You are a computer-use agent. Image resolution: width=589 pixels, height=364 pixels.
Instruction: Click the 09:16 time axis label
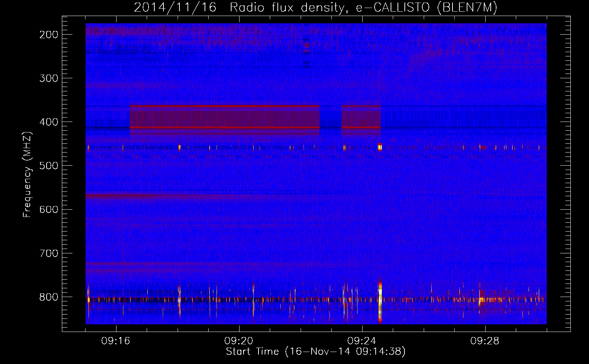tap(116, 341)
